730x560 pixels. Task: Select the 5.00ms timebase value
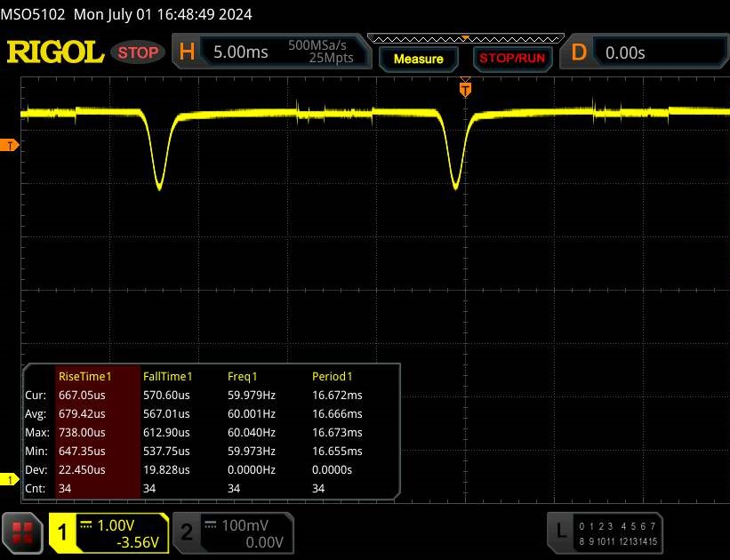pos(241,52)
